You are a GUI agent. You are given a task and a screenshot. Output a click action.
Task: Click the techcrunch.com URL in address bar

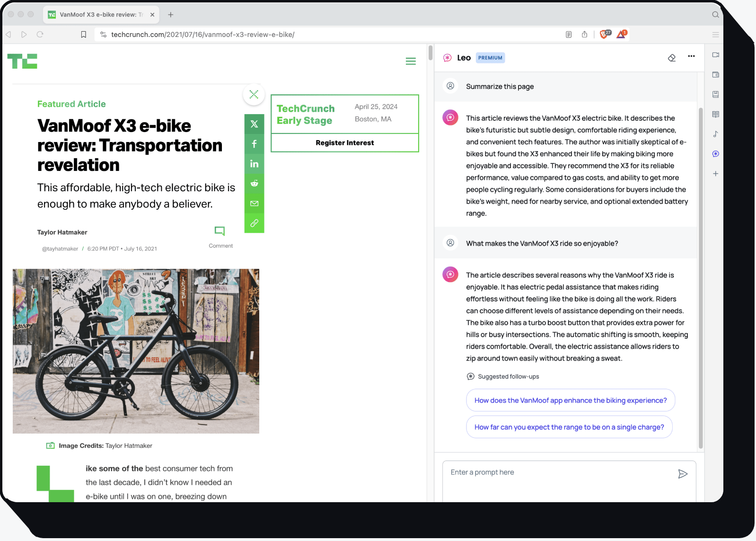(202, 35)
